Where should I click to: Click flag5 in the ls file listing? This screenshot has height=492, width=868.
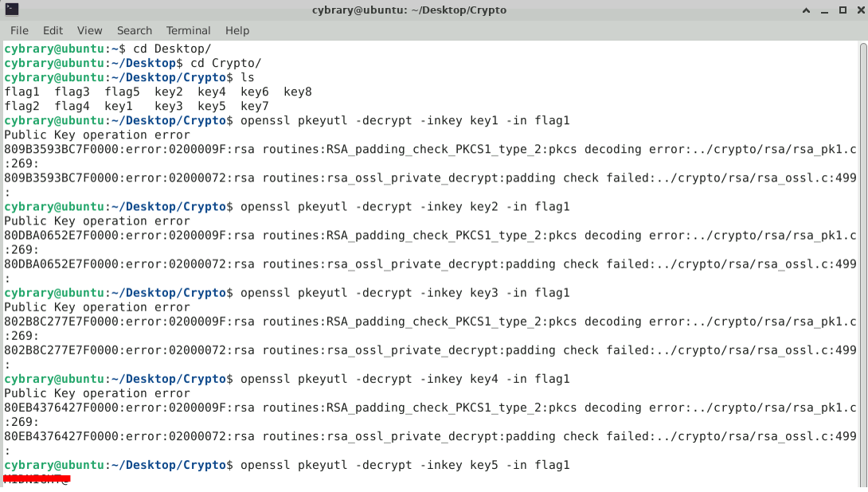(x=122, y=92)
